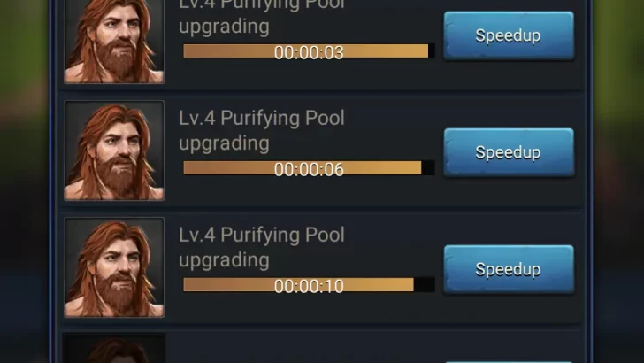This screenshot has height=363, width=644.
Task: Click the blurred background right of the queue panel
Action: 618,181
